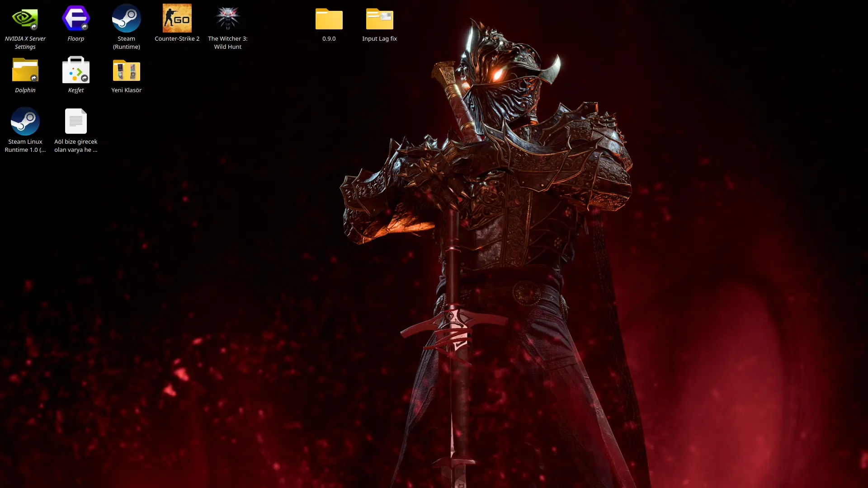Select The Witcher 3: Wild Hunt icon
Image resolution: width=868 pixels, height=488 pixels.
(x=228, y=19)
